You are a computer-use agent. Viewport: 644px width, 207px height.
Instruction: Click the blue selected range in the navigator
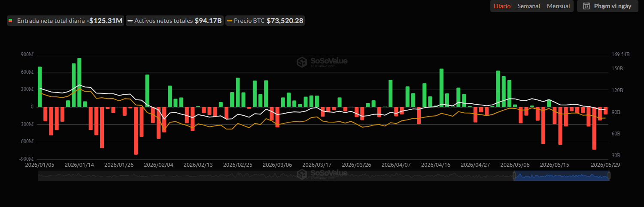[561, 176]
